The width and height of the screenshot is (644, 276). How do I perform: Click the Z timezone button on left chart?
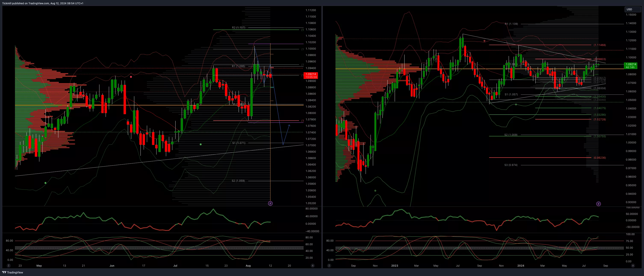pyautogui.click(x=9, y=266)
